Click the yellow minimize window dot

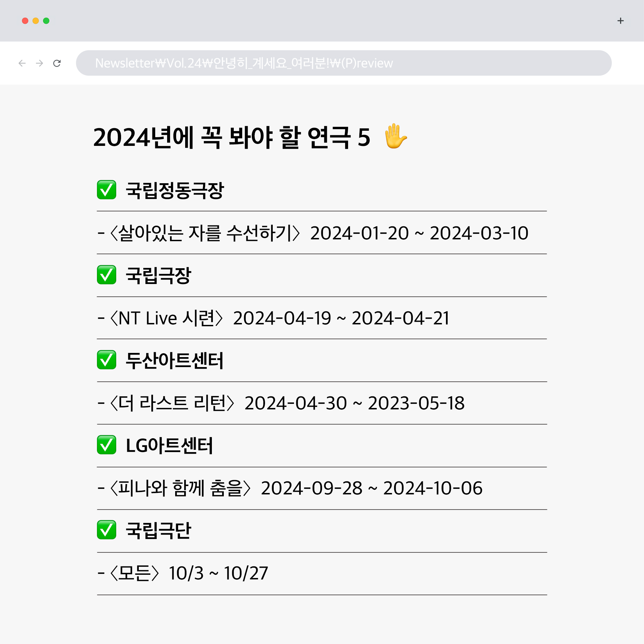[x=36, y=21]
